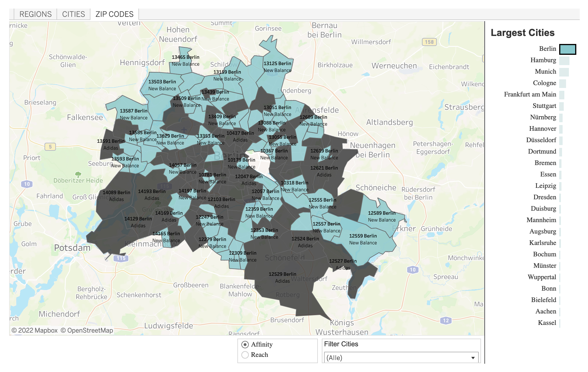
Task: Select Mannheim in Largest Cities list
Action: point(541,220)
